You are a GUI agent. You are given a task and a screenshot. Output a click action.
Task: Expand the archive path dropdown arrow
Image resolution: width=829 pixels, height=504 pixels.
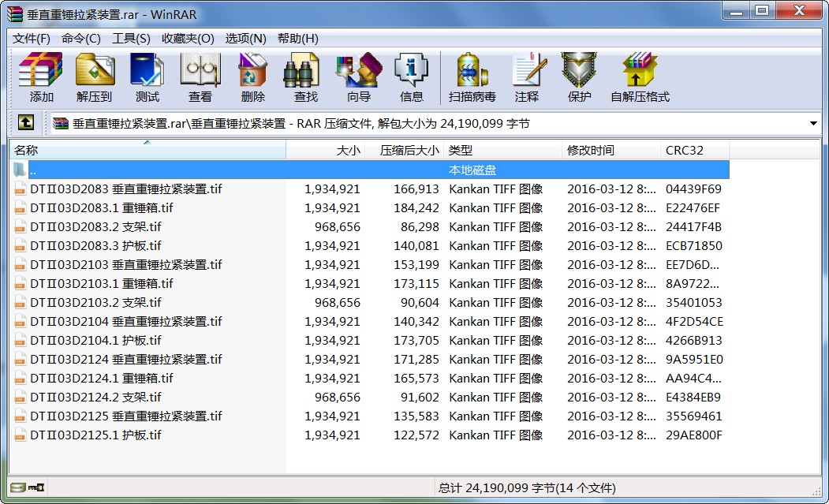(813, 124)
